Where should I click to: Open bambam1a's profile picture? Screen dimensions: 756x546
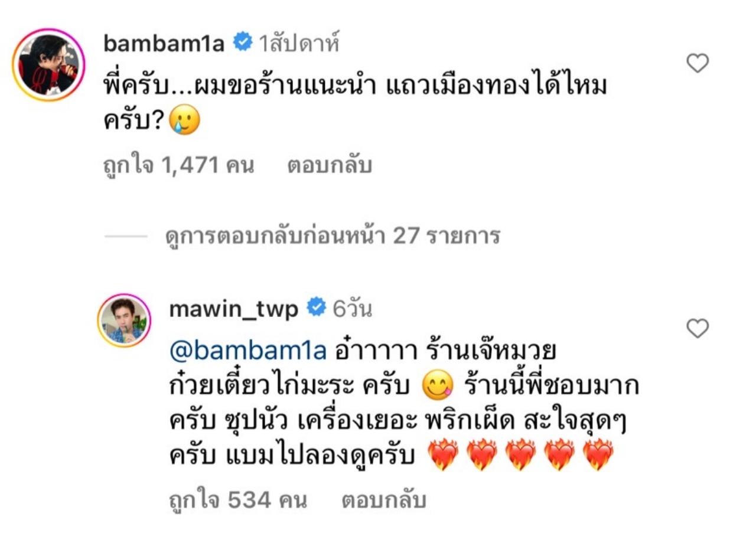pos(48,64)
